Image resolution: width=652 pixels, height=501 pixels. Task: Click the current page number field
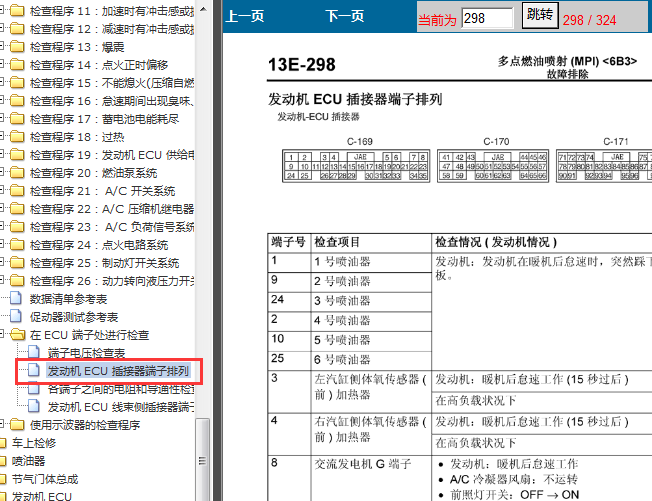coord(487,18)
